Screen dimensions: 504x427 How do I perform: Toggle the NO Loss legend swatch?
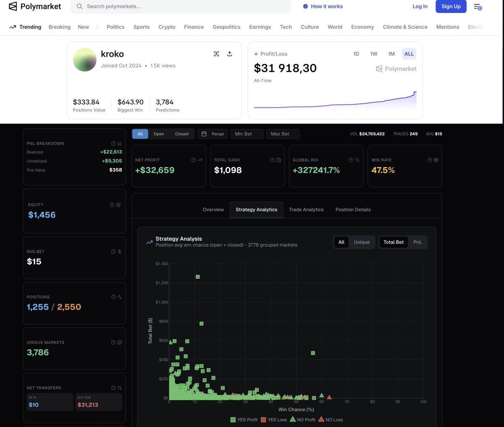pos(321,419)
